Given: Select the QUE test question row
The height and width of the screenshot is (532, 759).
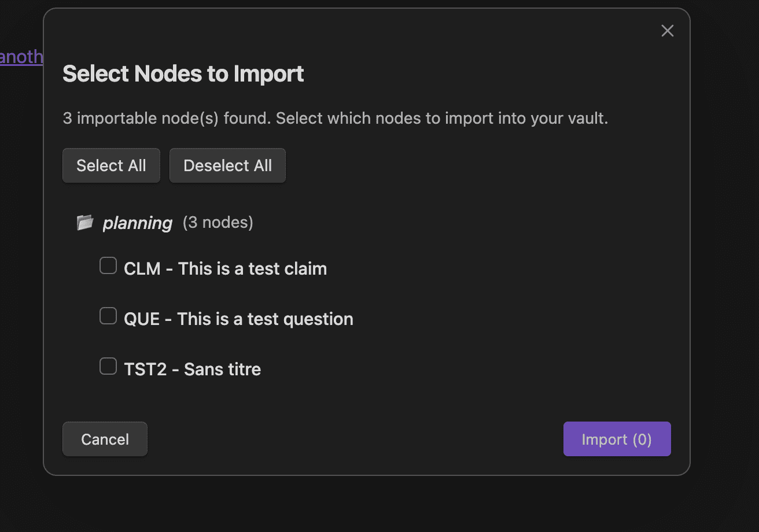Looking at the screenshot, I should click(x=238, y=319).
